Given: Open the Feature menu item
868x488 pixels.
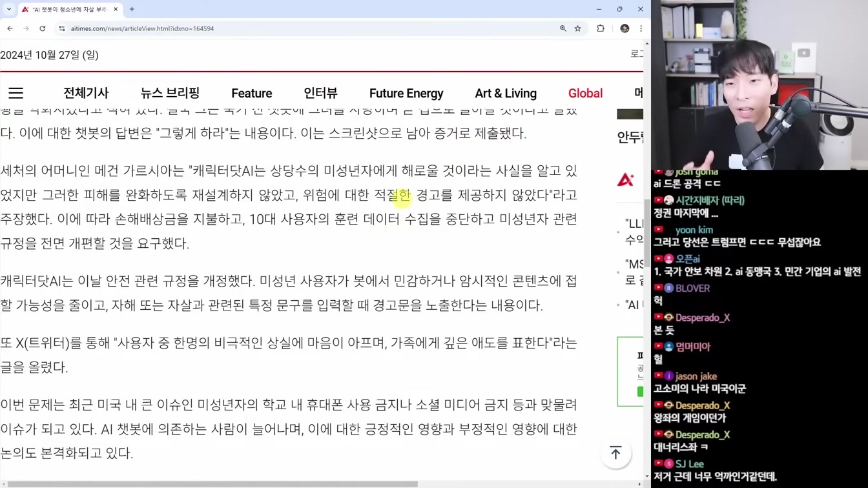Looking at the screenshot, I should pyautogui.click(x=252, y=94).
